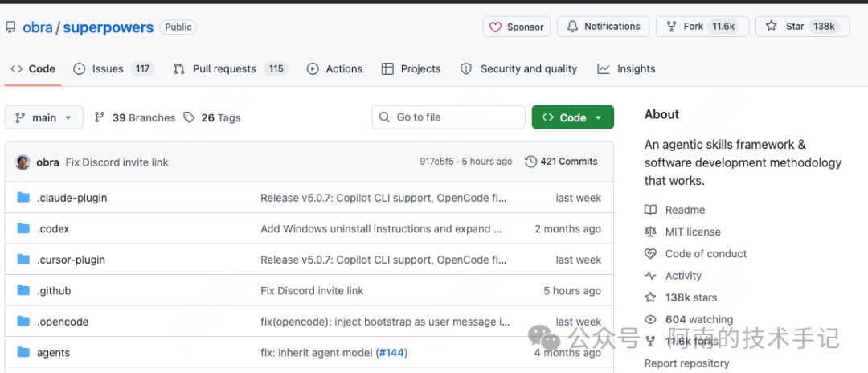Open the .cursor-plugin folder
This screenshot has height=373, width=868.
point(71,260)
